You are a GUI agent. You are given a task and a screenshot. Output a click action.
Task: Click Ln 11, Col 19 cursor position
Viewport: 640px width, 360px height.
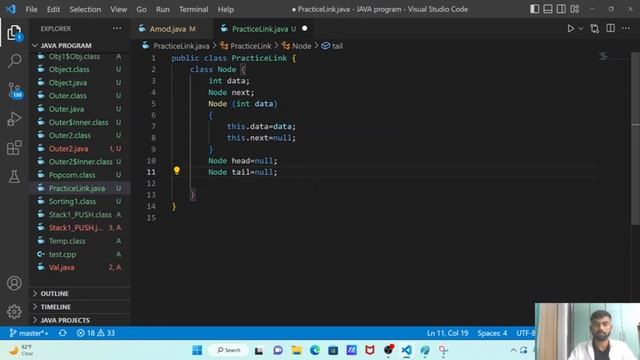447,333
